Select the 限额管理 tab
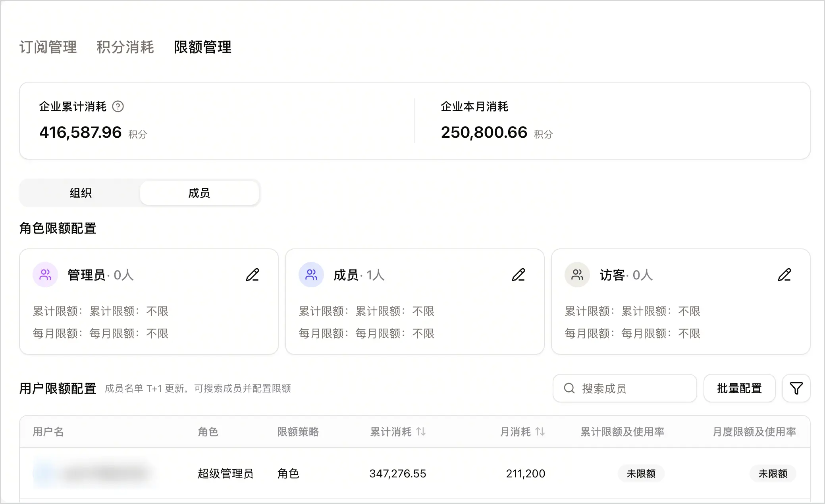Screen dimensions: 825x504 click(202, 47)
